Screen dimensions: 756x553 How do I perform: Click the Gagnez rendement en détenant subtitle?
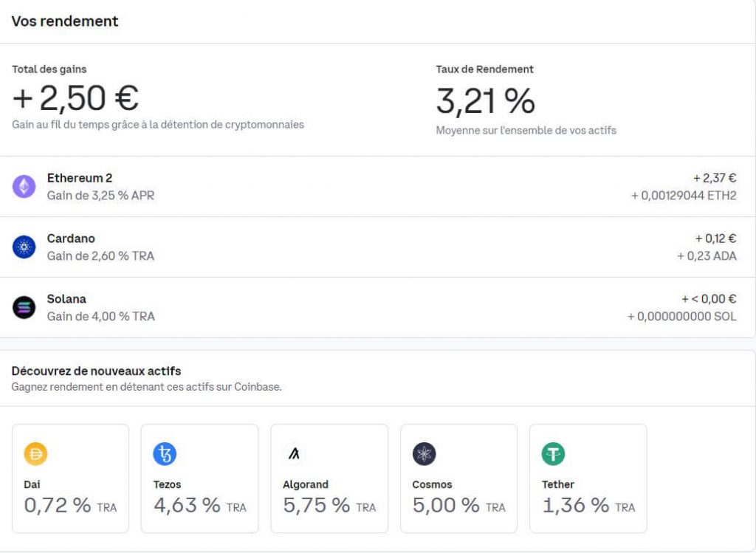point(147,387)
